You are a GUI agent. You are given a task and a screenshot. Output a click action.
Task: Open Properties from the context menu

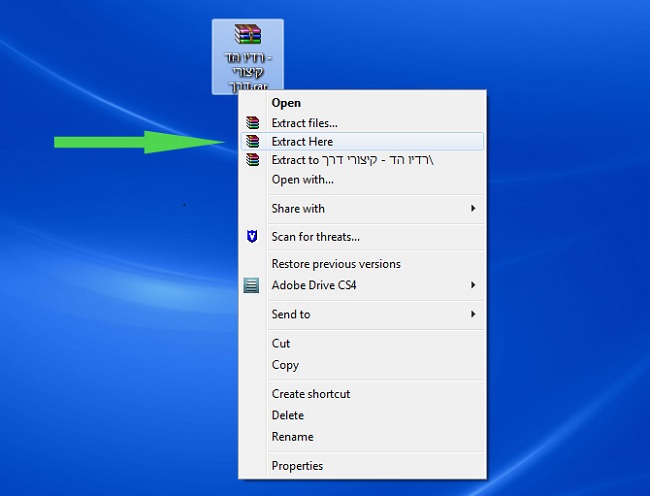tap(362, 466)
